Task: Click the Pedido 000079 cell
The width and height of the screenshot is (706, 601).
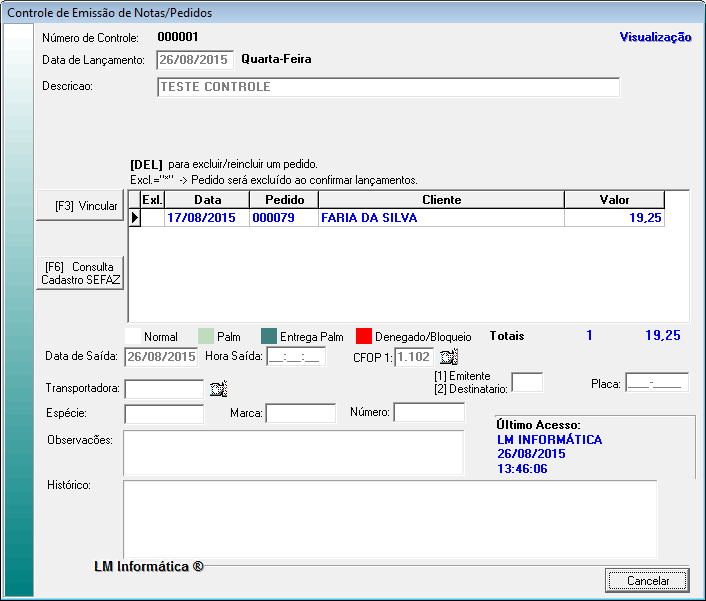Action: (x=283, y=218)
